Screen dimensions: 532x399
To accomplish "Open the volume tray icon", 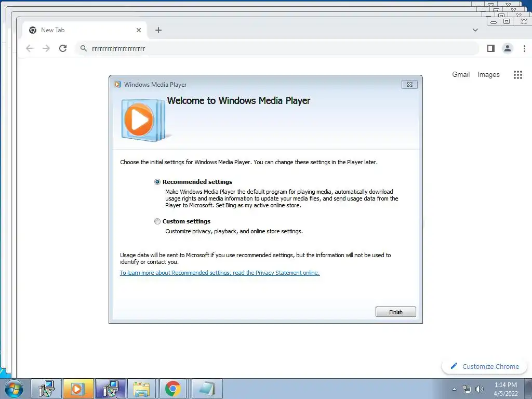I will [x=480, y=389].
